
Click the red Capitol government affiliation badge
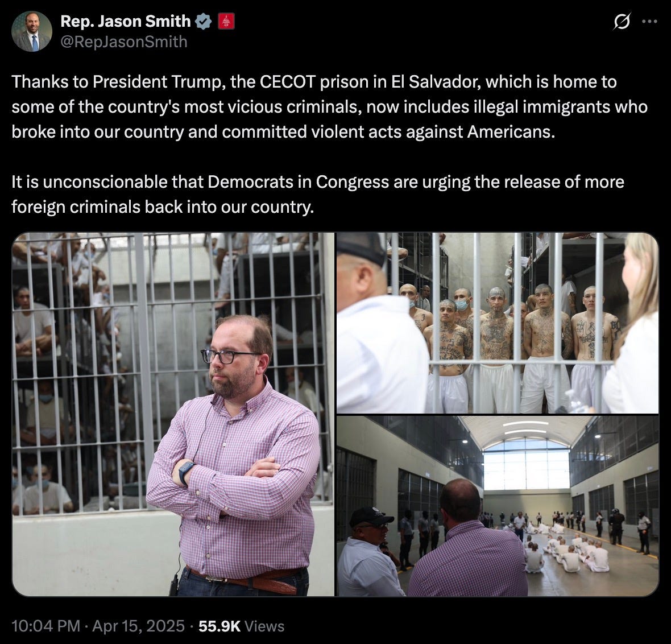coord(226,22)
